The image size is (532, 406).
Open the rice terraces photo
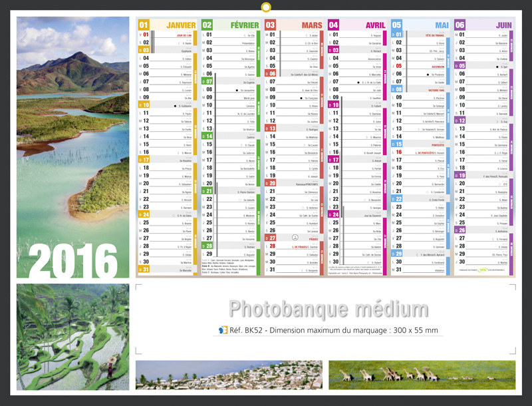click(73, 337)
